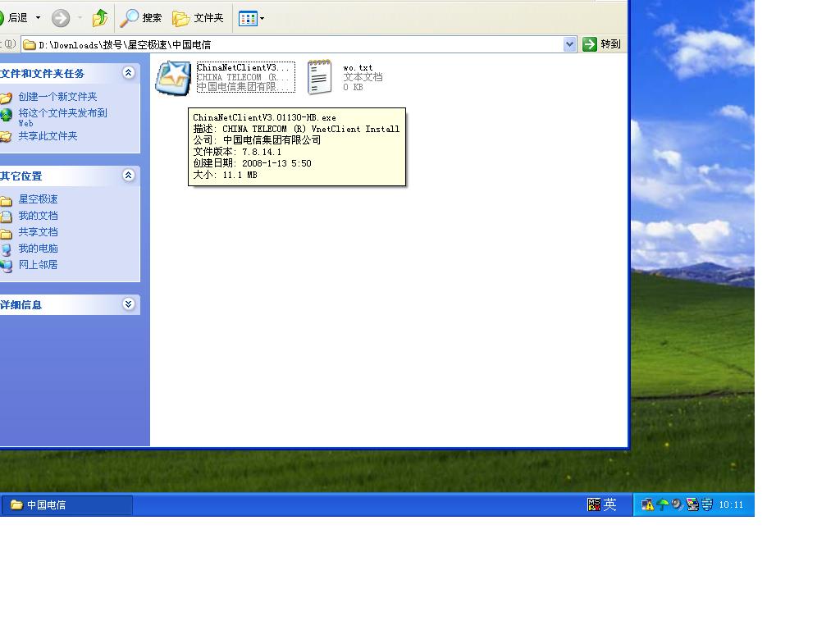Open the Back history dropdown arrow
The height and width of the screenshot is (630, 840).
click(x=38, y=18)
